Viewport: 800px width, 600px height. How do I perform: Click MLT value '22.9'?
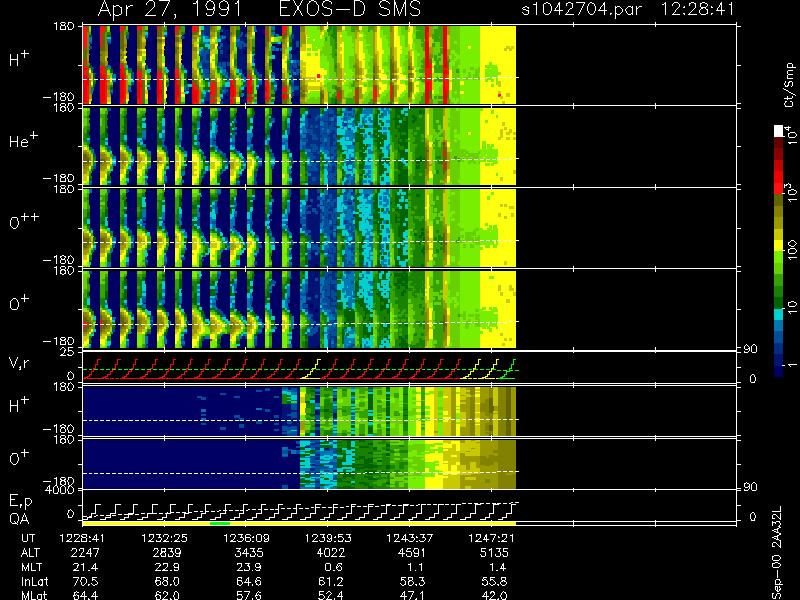tap(169, 567)
